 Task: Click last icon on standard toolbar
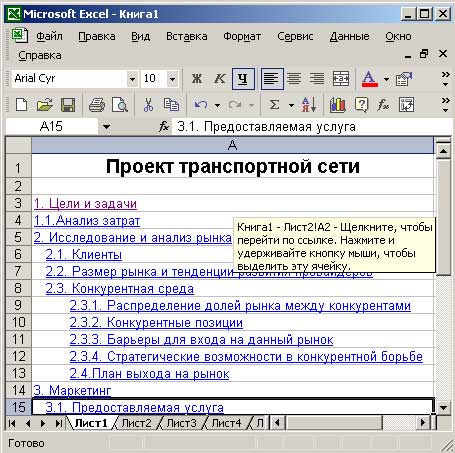click(407, 105)
